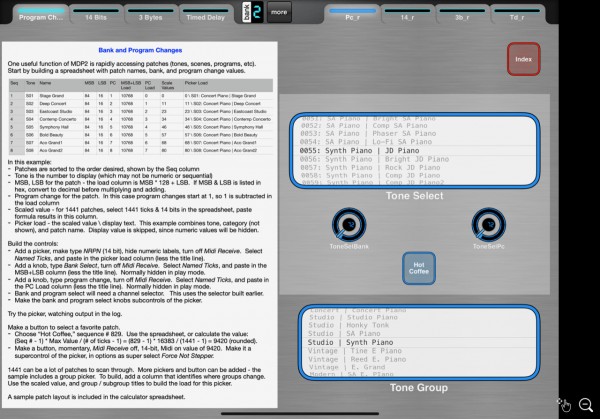Click the more button
600x419 pixels.
click(x=279, y=12)
